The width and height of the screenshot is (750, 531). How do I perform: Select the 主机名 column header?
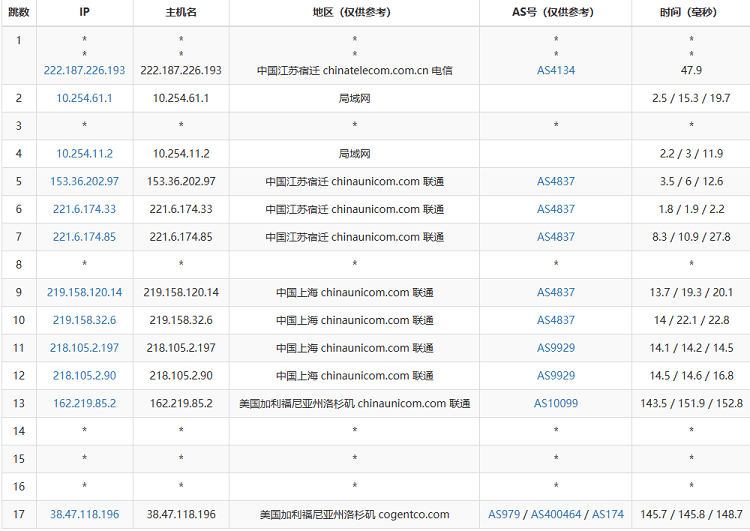[x=181, y=12]
